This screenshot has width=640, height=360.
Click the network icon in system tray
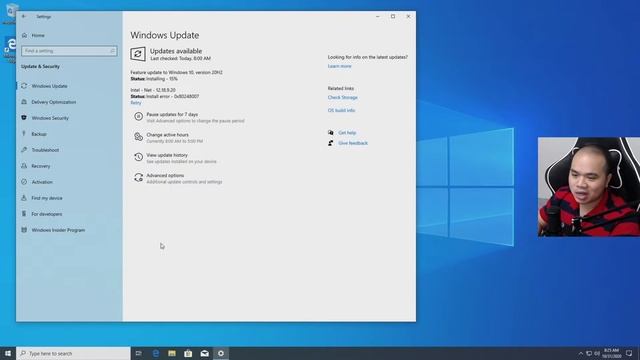coord(589,353)
